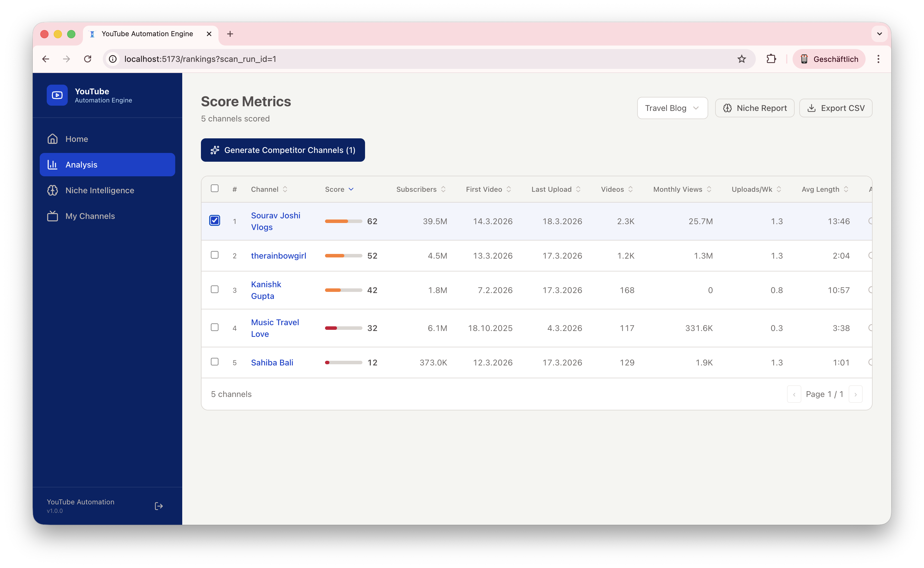Click the Home house icon
The height and width of the screenshot is (568, 924).
(53, 139)
